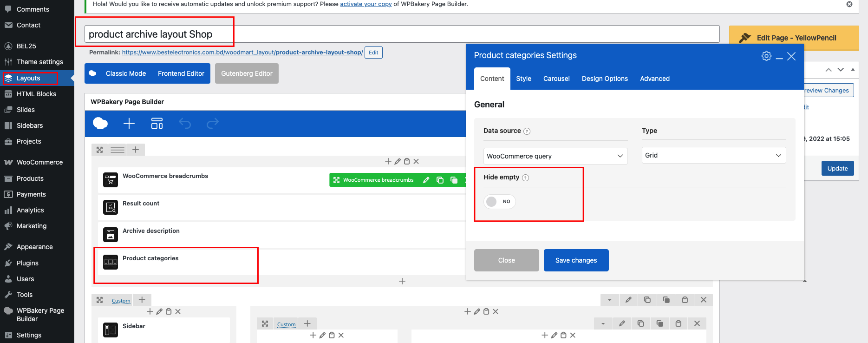Edit the outer Custom row with pencil icon
This screenshot has height=343, width=868.
tap(628, 300)
